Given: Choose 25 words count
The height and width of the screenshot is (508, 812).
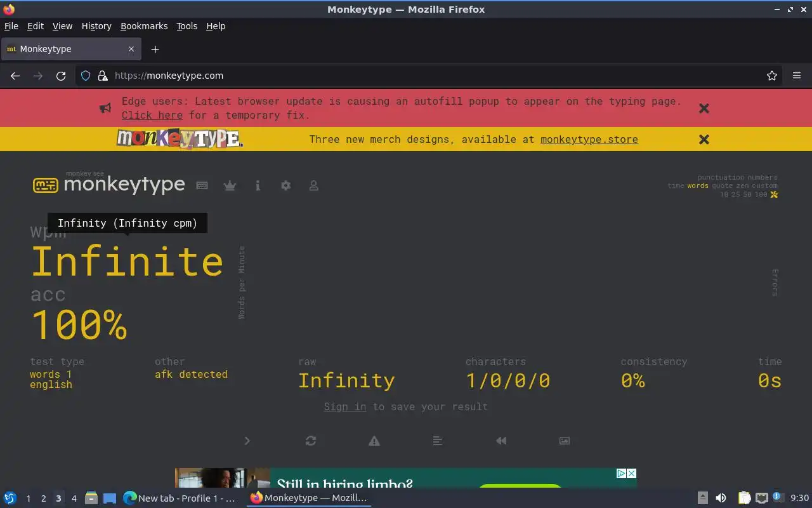Looking at the screenshot, I should point(736,195).
